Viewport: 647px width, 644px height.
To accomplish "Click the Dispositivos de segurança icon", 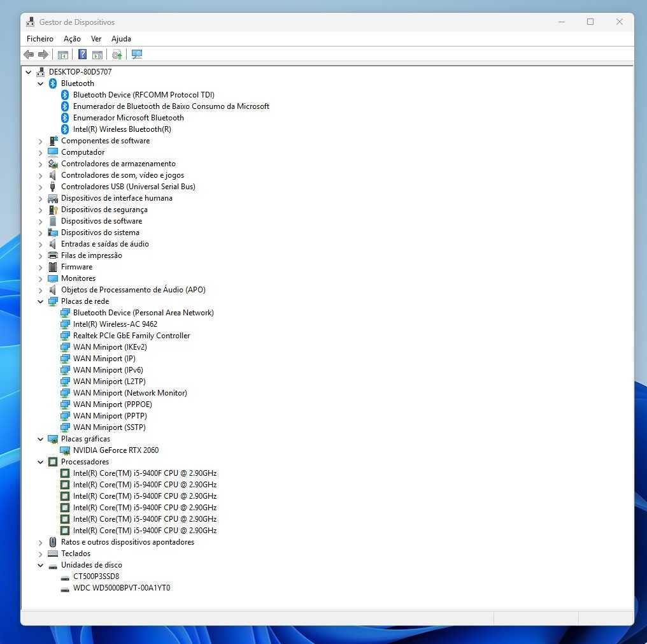I will (x=53, y=210).
